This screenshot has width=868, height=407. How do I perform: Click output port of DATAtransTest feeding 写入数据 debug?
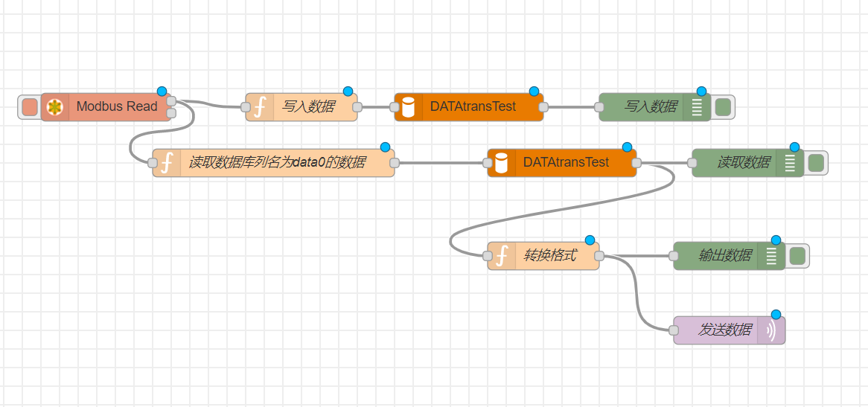[543, 107]
